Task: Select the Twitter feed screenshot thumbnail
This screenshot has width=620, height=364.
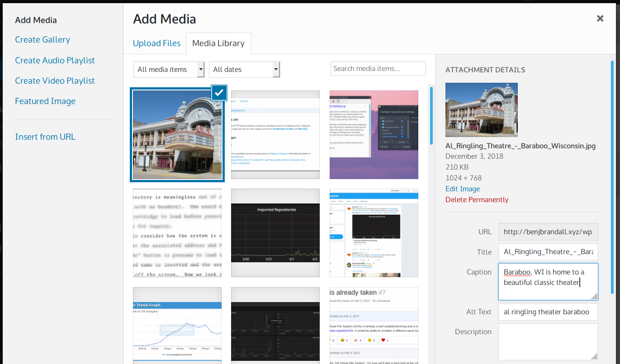Action: (x=374, y=233)
